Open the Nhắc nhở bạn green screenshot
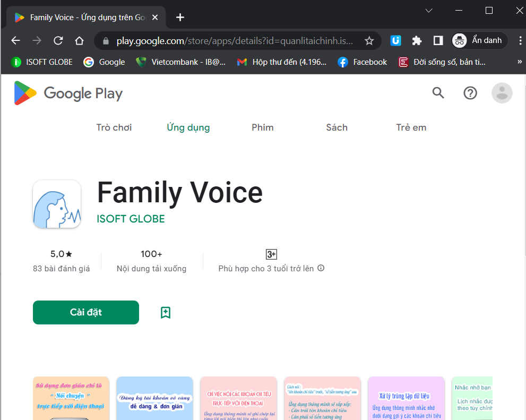The width and height of the screenshot is (526, 420). point(472,398)
